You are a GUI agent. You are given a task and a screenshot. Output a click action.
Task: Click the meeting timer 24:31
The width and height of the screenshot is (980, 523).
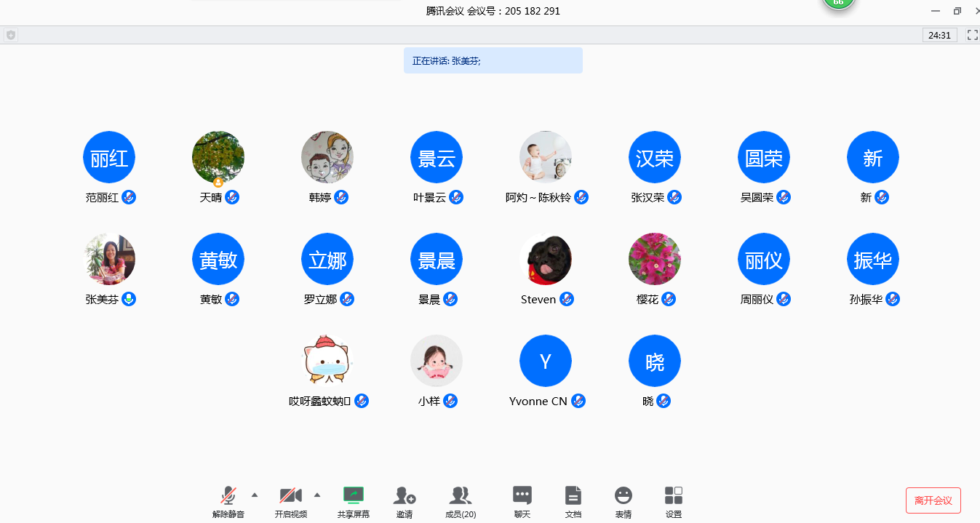tap(939, 35)
